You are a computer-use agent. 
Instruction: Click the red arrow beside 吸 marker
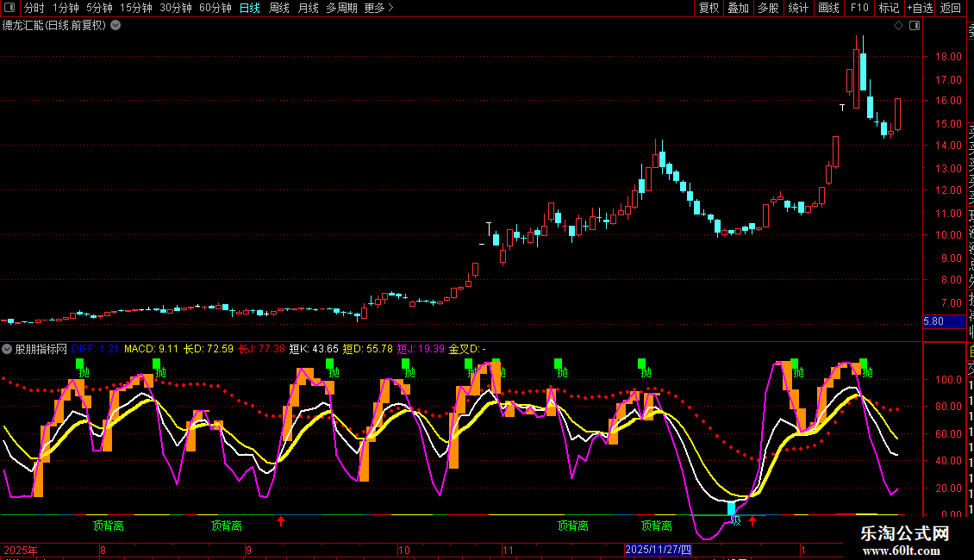(x=752, y=520)
